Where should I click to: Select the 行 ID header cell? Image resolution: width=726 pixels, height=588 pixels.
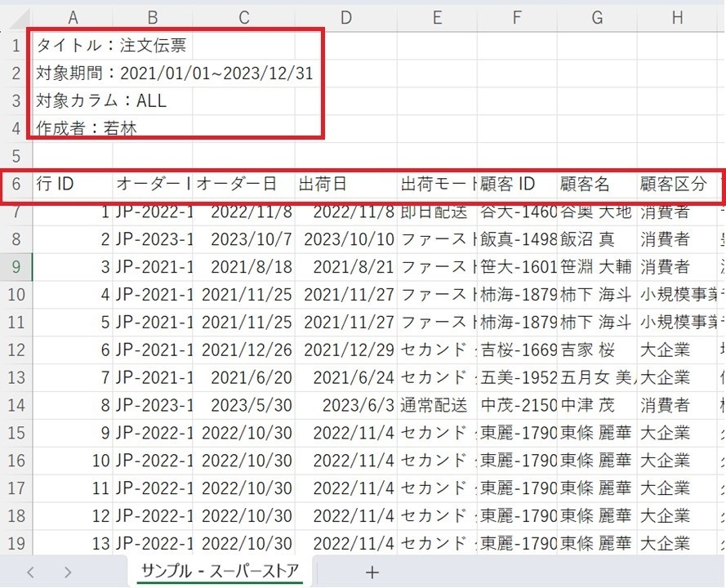[73, 185]
